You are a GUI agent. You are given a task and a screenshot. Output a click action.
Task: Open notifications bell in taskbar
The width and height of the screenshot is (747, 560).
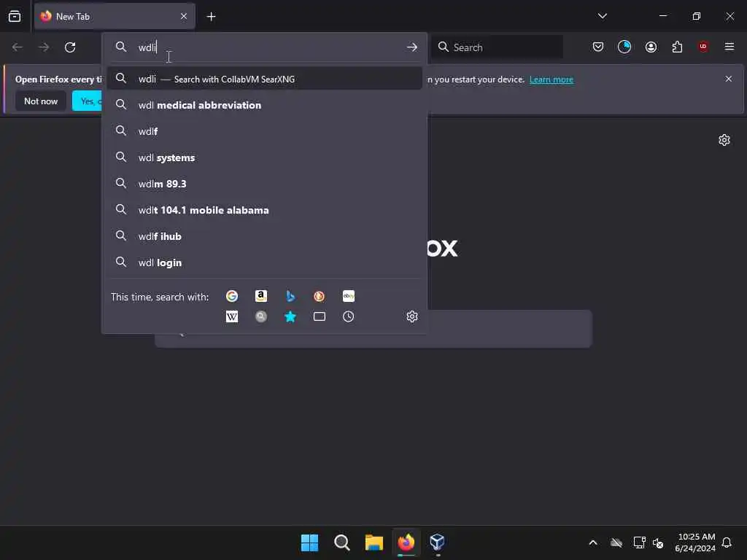pos(727,542)
